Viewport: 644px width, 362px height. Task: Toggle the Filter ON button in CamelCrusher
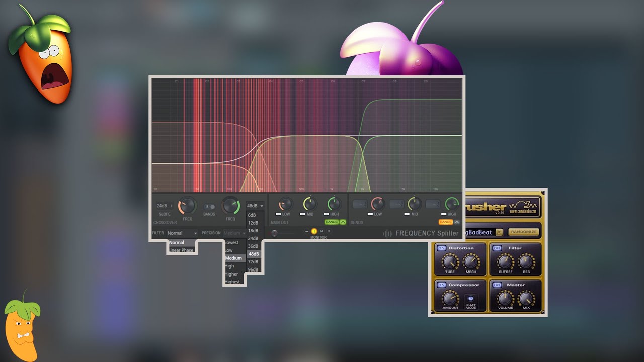coord(497,248)
